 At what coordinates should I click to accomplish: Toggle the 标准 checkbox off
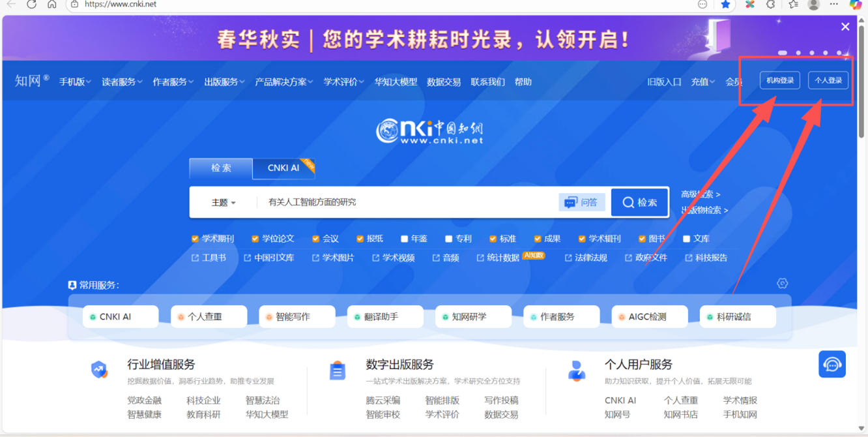coord(493,239)
